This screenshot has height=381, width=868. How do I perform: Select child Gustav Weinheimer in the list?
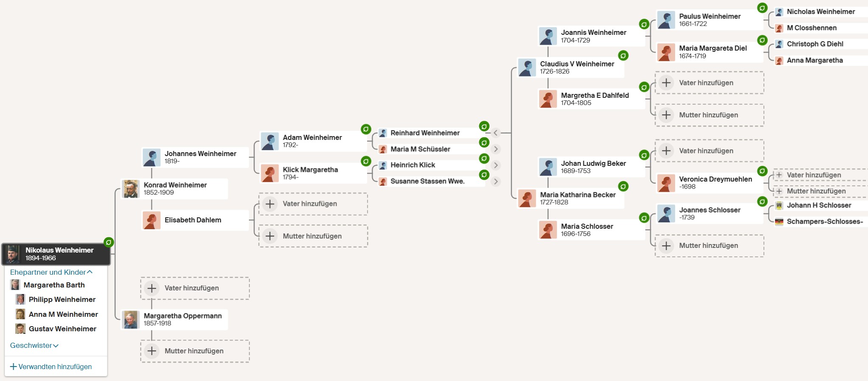click(62, 329)
